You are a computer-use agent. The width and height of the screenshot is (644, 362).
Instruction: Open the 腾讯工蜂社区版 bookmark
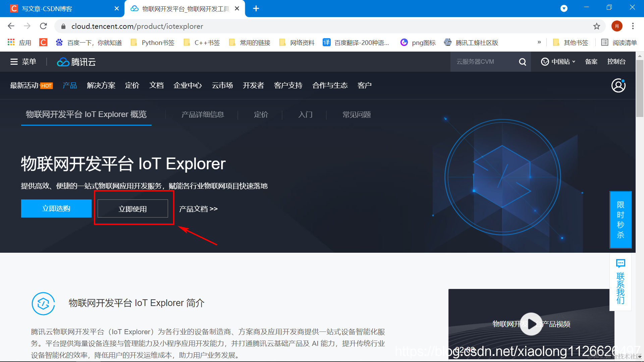pos(471,43)
